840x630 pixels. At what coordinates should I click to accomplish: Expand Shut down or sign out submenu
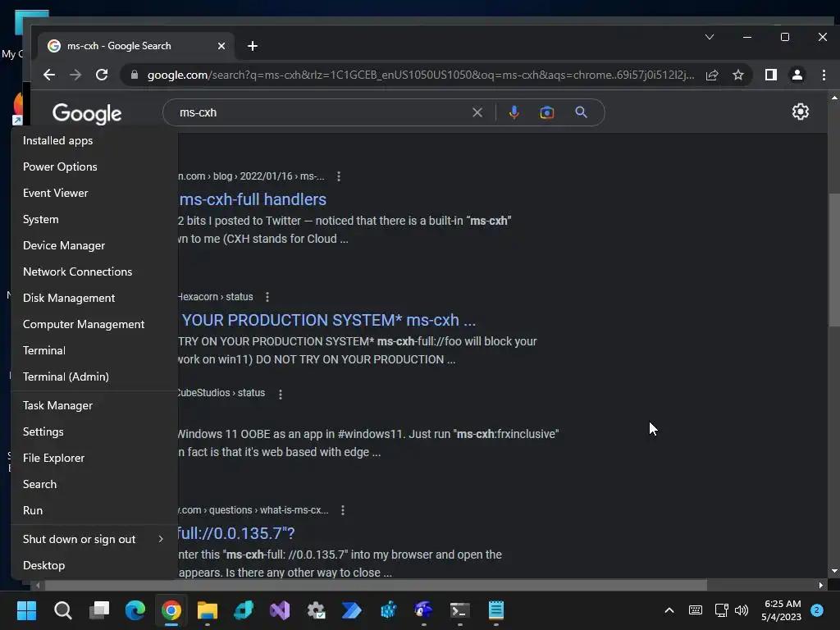(x=94, y=540)
